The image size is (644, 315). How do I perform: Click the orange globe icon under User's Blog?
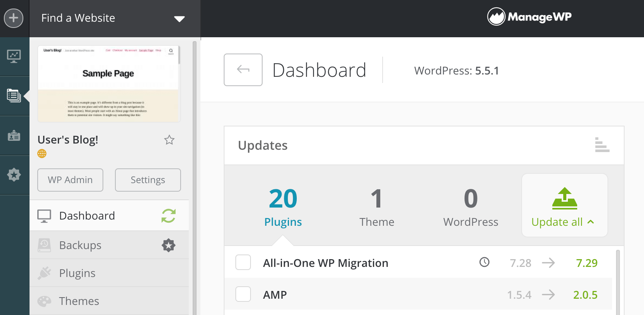point(42,154)
